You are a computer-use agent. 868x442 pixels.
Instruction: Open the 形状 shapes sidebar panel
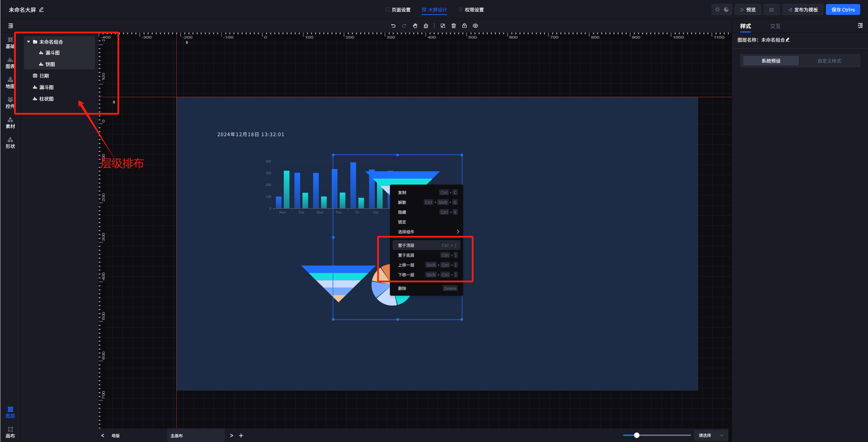10,143
